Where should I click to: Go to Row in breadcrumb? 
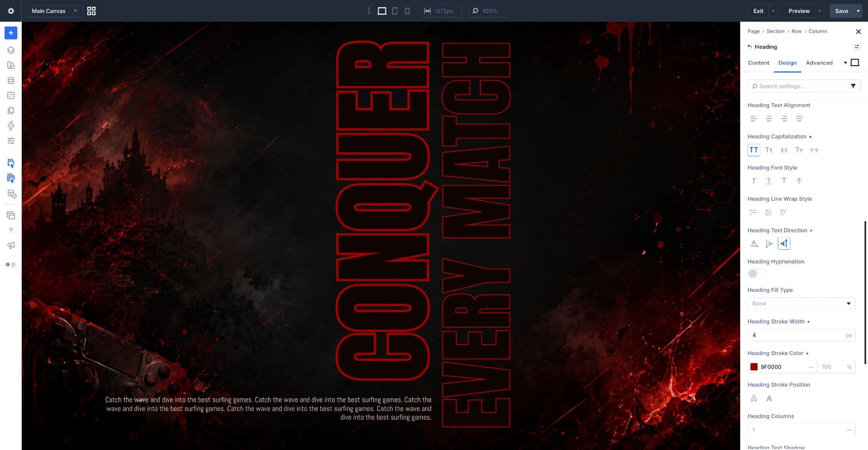797,31
